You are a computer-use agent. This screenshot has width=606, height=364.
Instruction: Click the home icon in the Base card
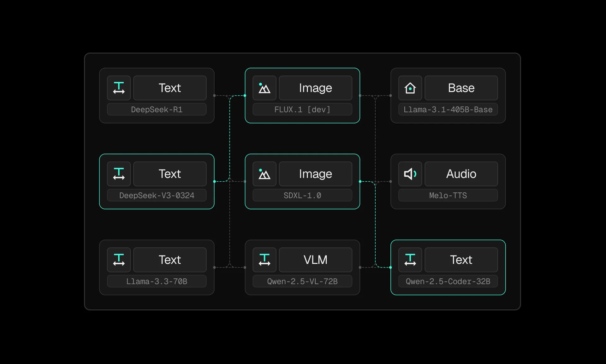point(410,88)
